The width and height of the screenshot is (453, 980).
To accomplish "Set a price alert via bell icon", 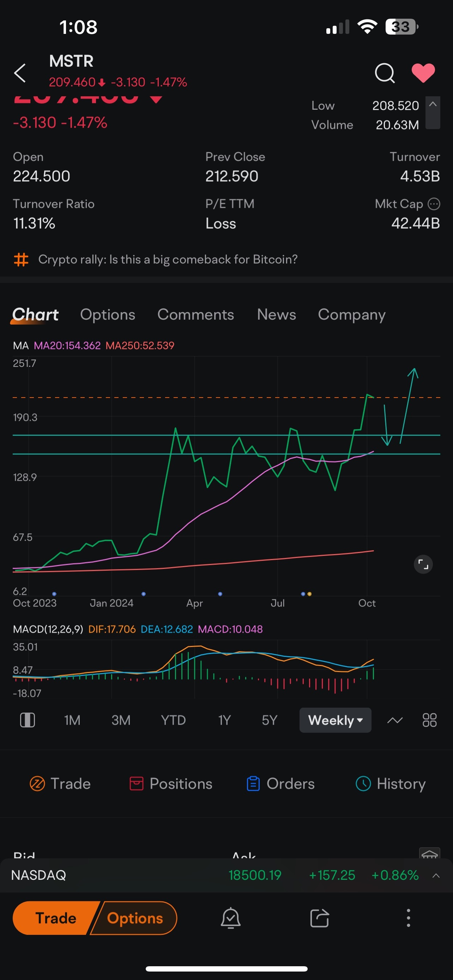I will (230, 918).
